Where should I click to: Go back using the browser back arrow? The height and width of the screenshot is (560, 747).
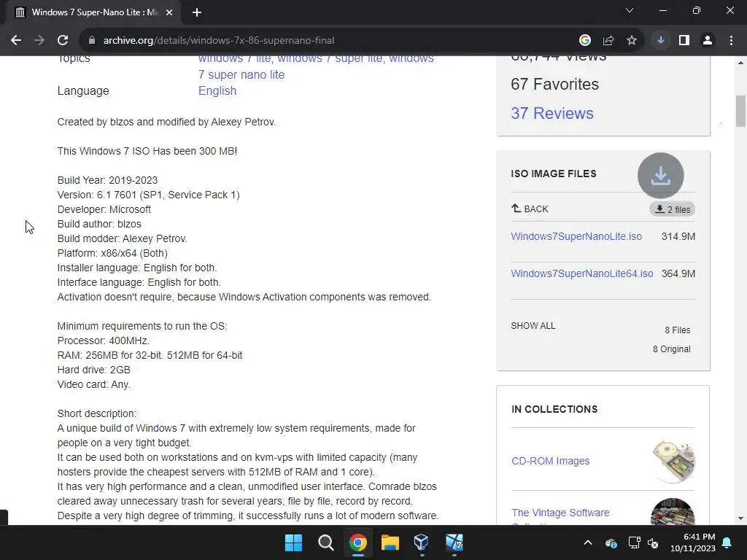[x=16, y=41]
